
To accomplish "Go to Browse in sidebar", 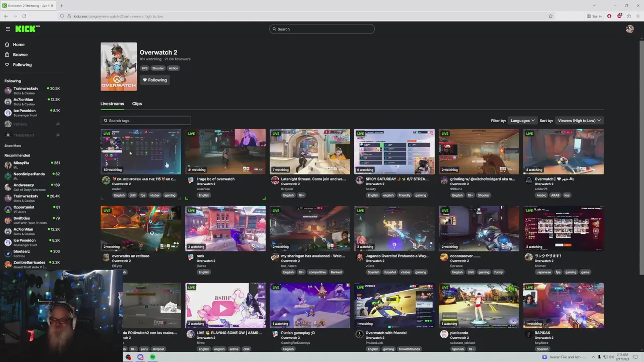I will point(20,55).
